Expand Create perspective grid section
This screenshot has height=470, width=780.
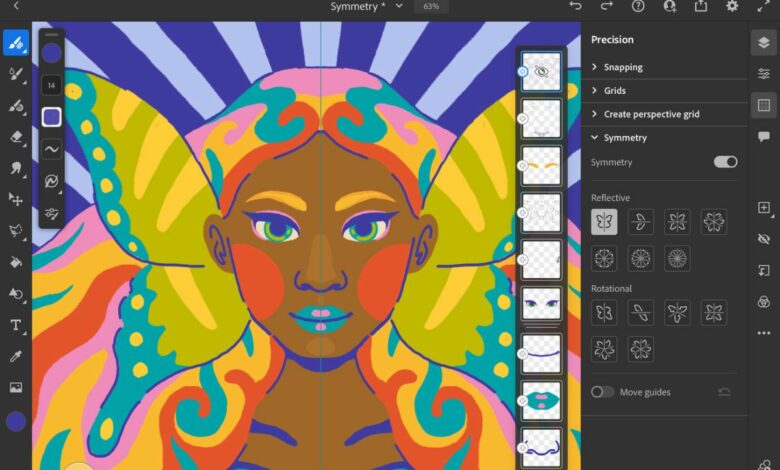(651, 114)
